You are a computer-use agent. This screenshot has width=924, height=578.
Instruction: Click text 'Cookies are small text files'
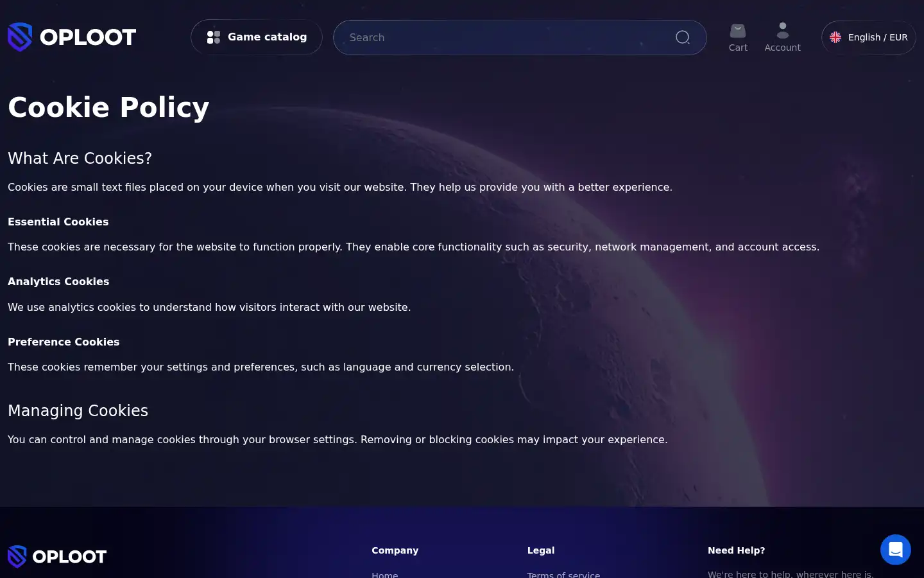coord(77,187)
